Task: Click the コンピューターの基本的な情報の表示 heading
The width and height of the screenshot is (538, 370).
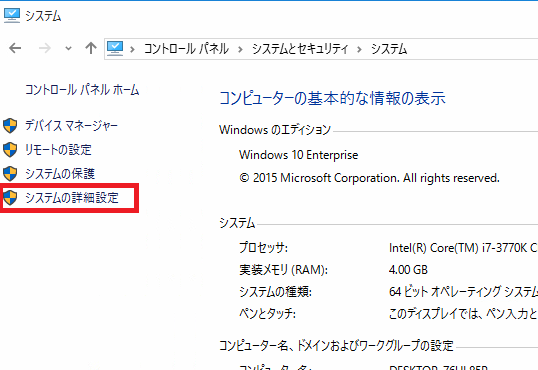Action: [332, 98]
